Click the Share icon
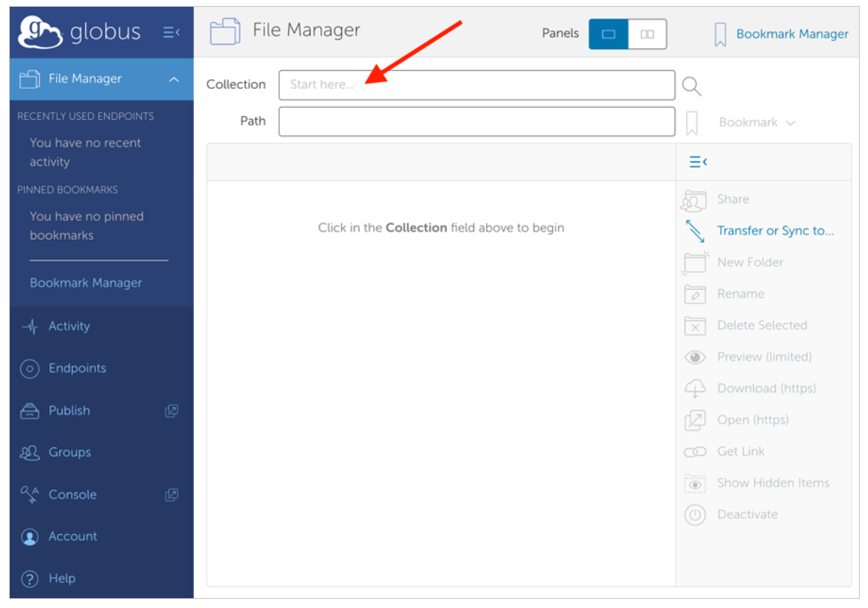The width and height of the screenshot is (868, 608). click(x=694, y=200)
